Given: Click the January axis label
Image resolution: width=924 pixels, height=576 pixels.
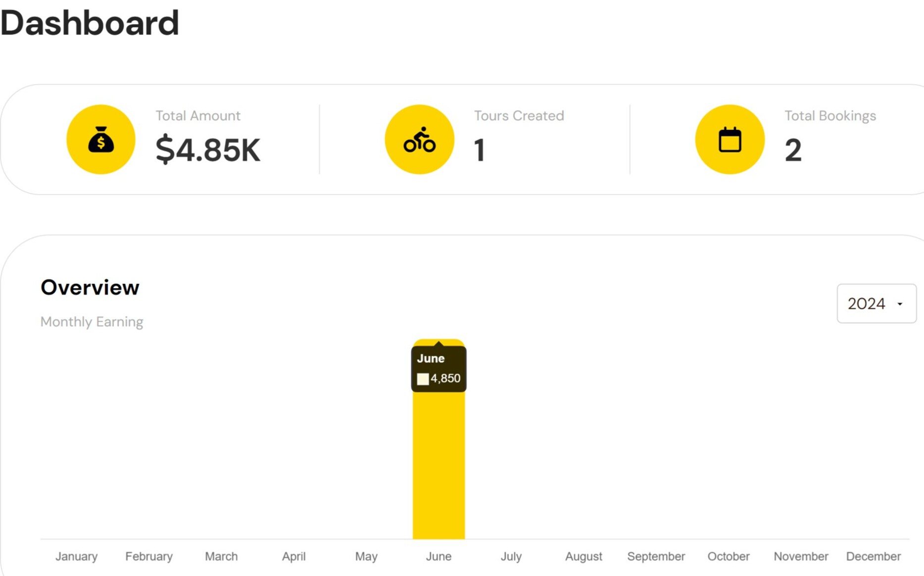Looking at the screenshot, I should click(x=76, y=556).
